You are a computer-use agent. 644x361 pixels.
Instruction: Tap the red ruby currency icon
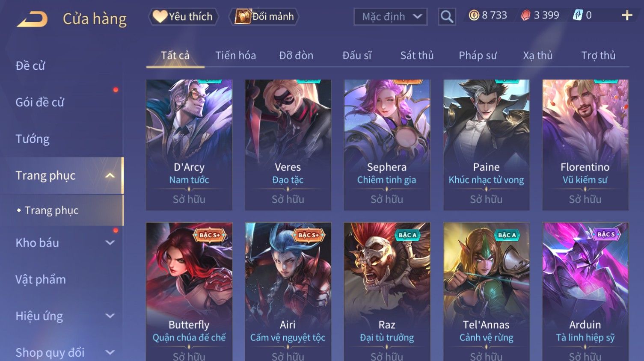point(525,16)
